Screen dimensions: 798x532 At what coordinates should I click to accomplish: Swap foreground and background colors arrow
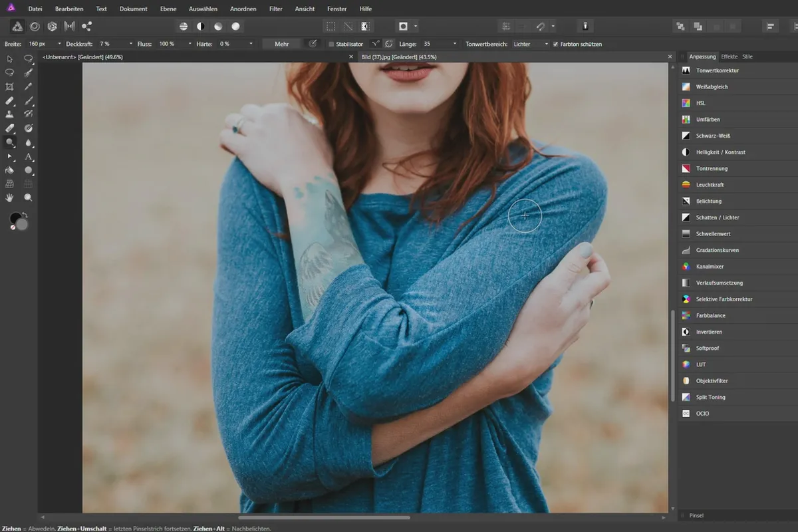coord(25,215)
